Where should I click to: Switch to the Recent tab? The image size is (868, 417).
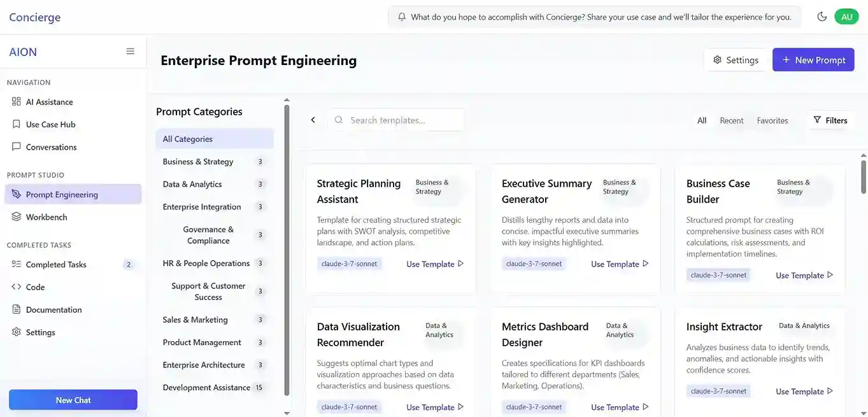(x=731, y=120)
